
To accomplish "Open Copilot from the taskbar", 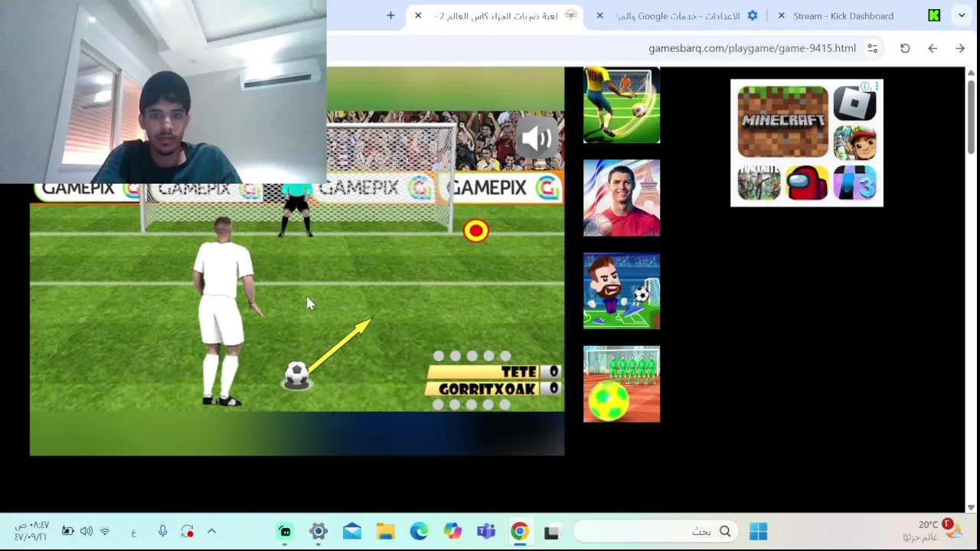I will click(452, 531).
